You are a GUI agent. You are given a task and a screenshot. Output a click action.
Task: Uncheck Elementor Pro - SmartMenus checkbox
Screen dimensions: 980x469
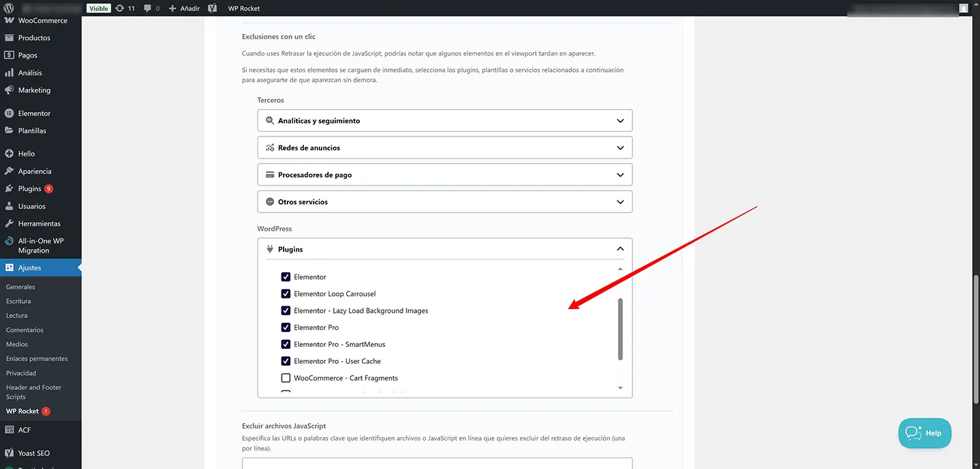point(286,344)
